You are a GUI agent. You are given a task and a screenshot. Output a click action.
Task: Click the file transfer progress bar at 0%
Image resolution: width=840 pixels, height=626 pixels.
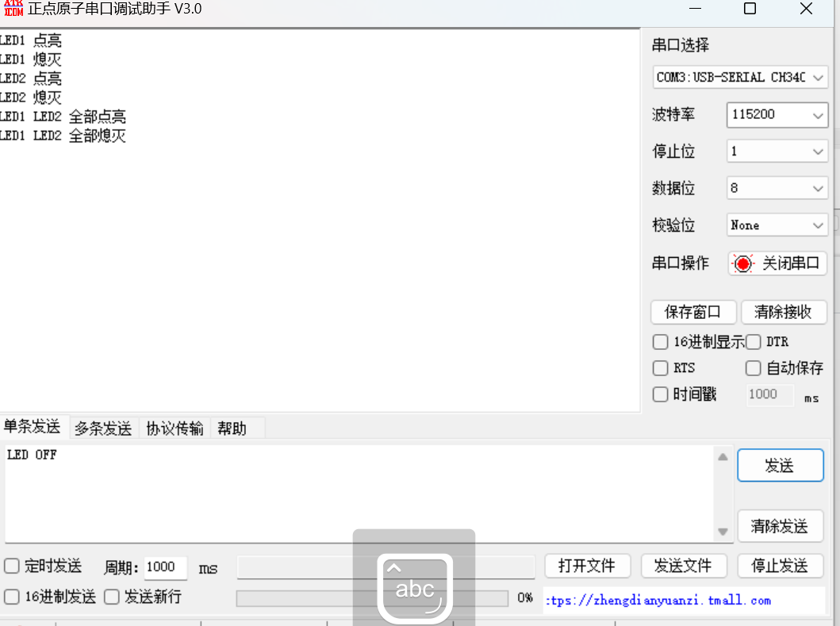(372, 598)
